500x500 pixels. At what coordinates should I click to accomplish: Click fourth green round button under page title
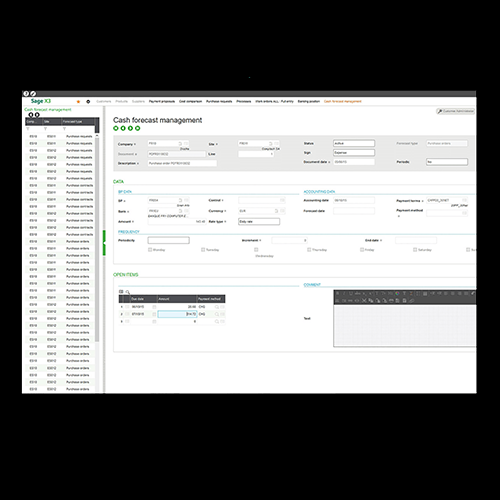[x=138, y=128]
